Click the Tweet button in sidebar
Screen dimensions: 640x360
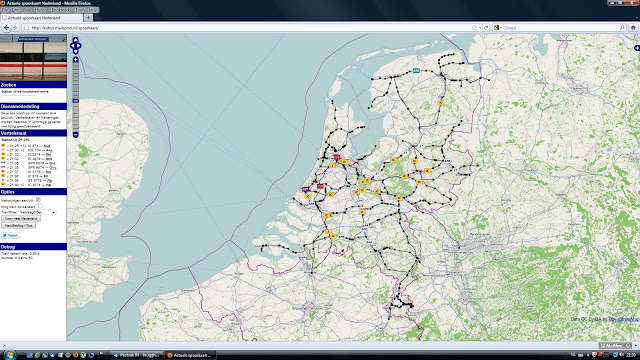[10, 236]
